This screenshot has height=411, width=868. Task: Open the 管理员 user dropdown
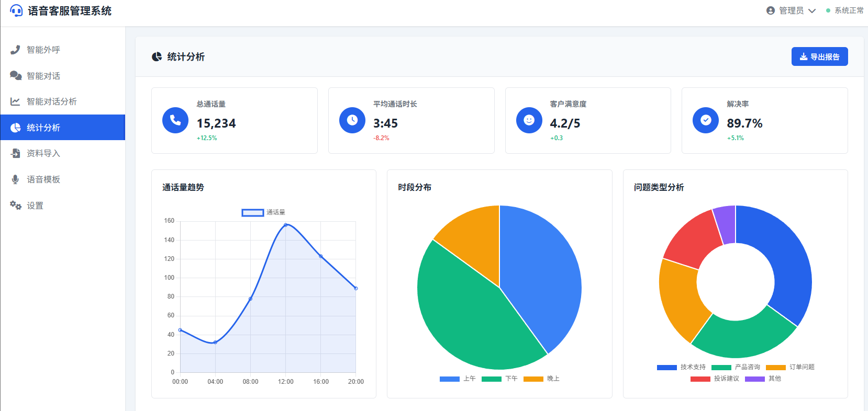click(x=791, y=10)
